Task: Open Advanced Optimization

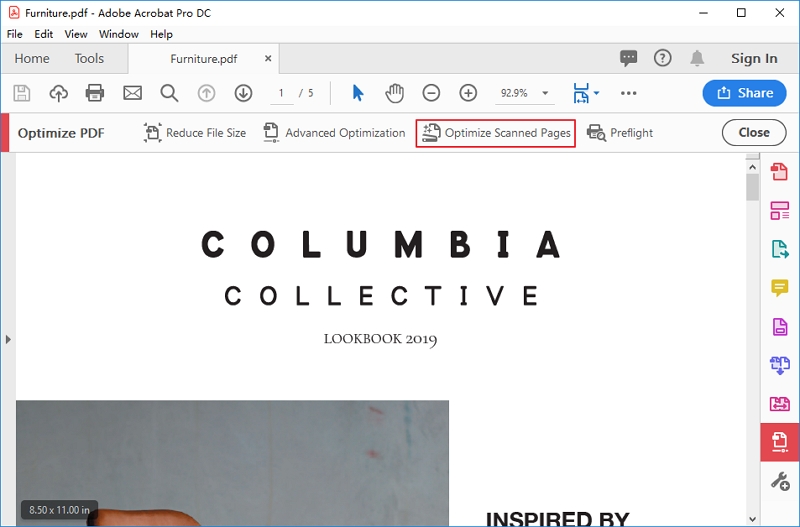Action: (334, 133)
